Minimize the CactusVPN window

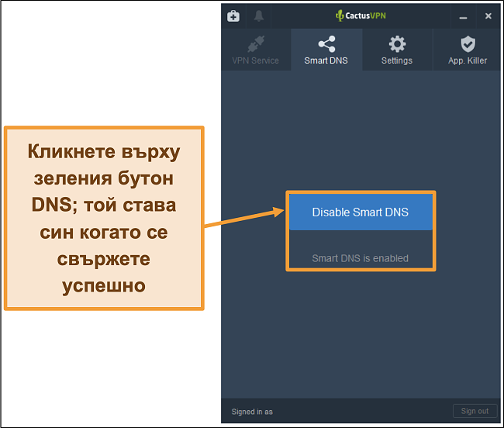(x=463, y=16)
